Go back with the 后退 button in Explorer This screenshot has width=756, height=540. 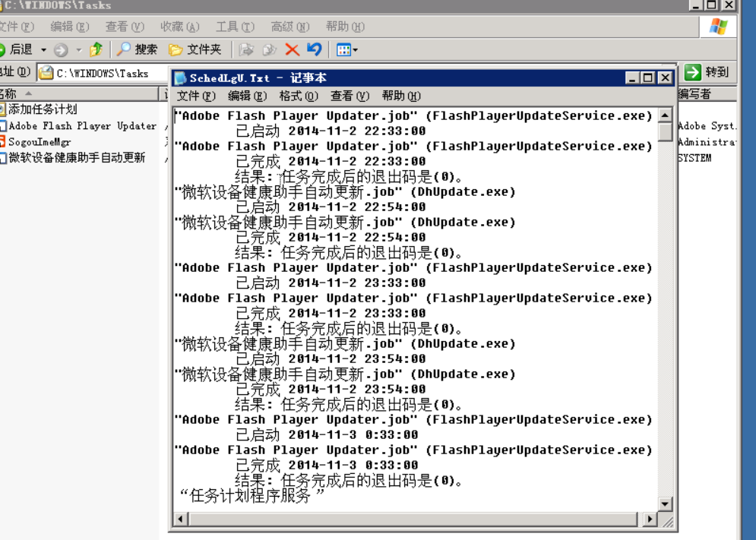pyautogui.click(x=15, y=49)
